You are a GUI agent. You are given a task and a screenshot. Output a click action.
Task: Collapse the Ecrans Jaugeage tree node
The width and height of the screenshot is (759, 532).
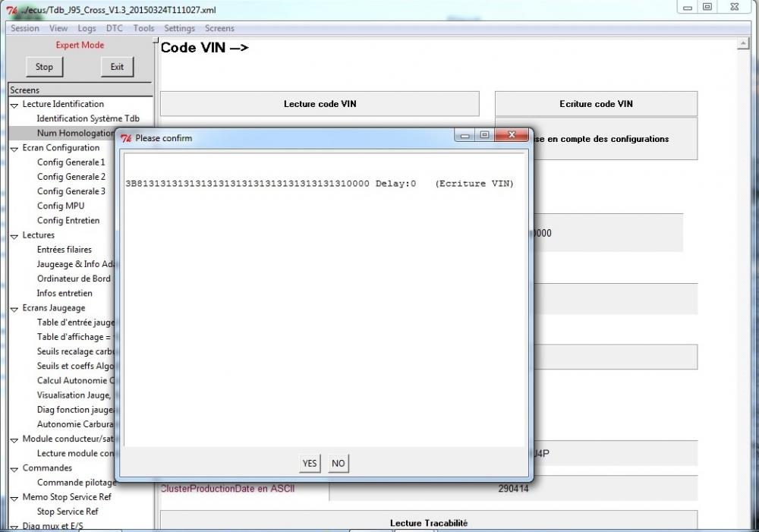(x=14, y=309)
